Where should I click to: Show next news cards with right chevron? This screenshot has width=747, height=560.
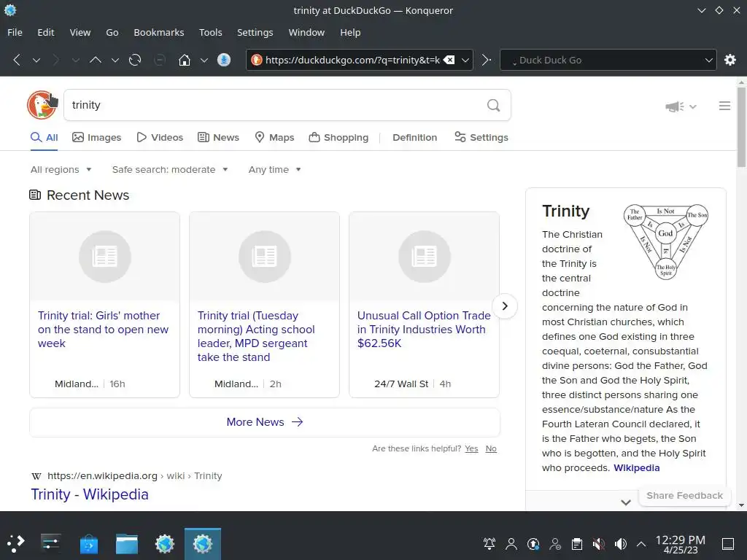505,306
